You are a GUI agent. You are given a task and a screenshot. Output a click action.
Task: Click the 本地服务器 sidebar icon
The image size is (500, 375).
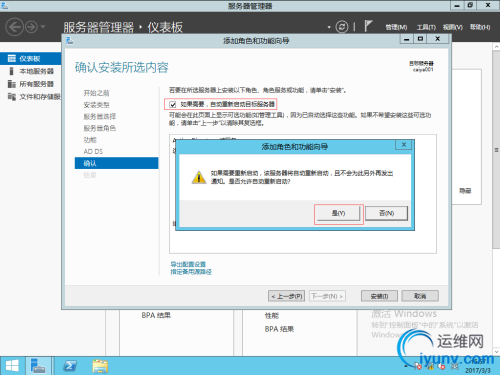tap(12, 71)
